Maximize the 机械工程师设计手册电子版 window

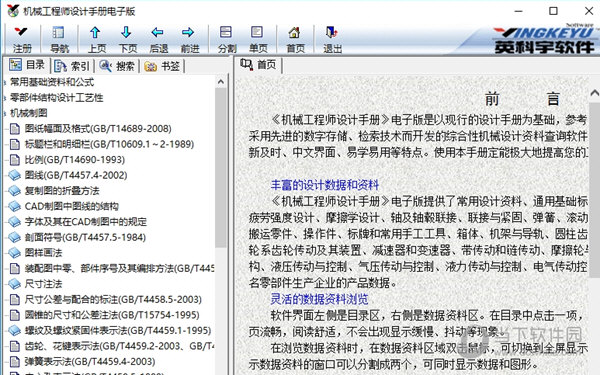[553, 11]
